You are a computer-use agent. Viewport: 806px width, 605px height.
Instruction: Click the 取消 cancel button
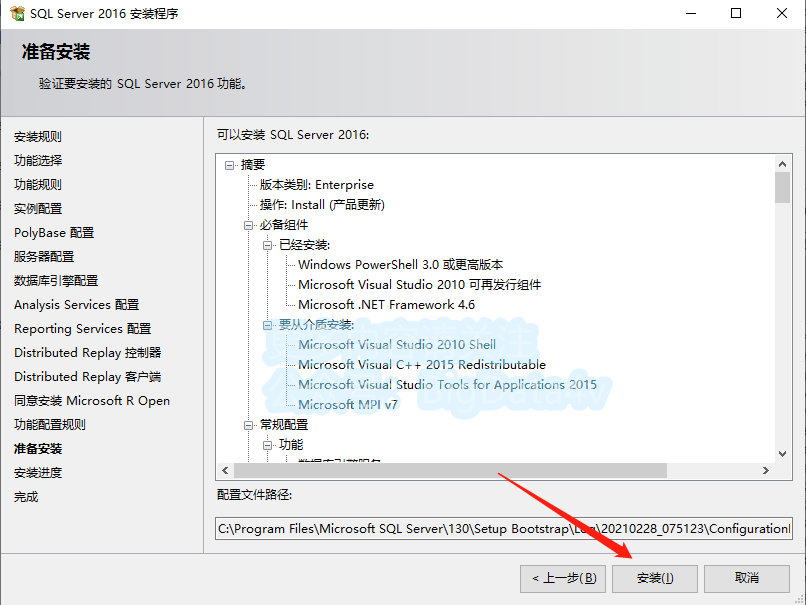tap(746, 578)
